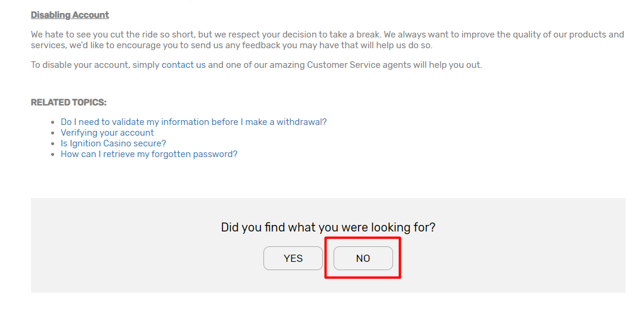Click the "Did you find what you were looking for?" text
The image size is (644, 313).
click(328, 227)
